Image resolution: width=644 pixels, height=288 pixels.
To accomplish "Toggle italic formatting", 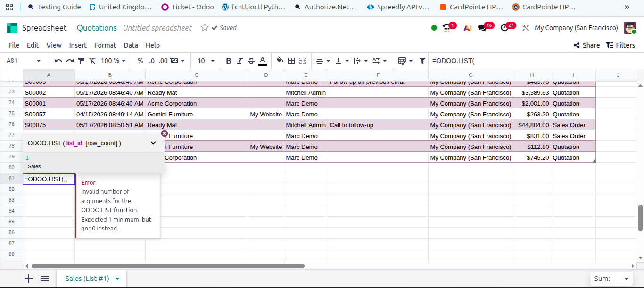I will (240, 61).
